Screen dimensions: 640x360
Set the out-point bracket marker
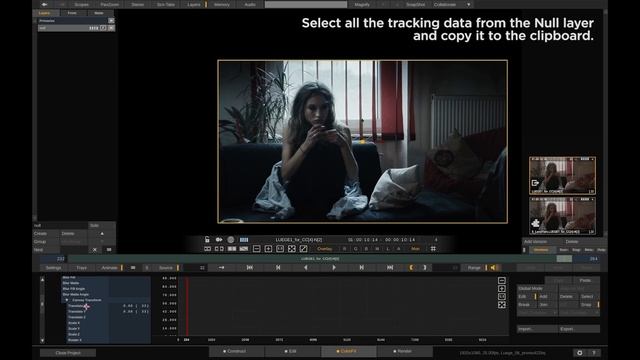[424, 267]
